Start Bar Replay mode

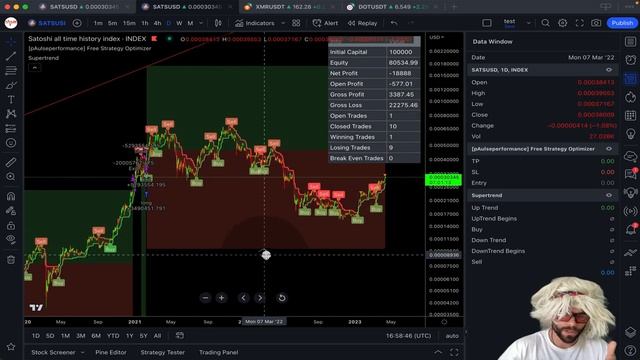tap(362, 23)
